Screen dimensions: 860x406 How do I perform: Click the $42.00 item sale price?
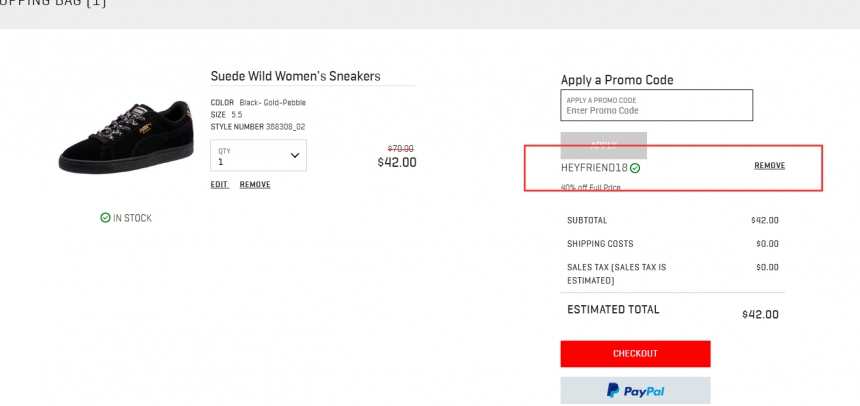pyautogui.click(x=397, y=162)
